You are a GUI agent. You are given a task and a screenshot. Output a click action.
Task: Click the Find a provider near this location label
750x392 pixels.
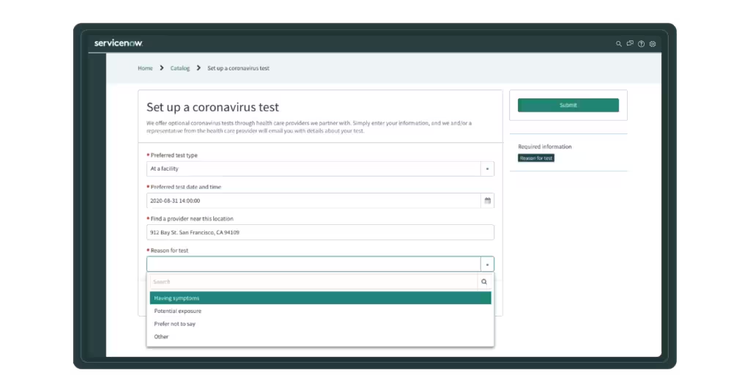[x=192, y=219]
